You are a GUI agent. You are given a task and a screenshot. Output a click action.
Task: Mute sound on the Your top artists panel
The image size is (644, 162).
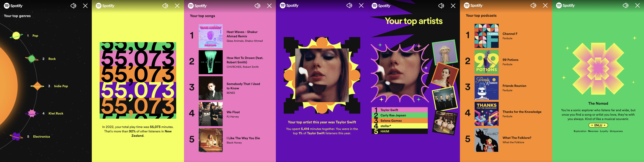(441, 6)
